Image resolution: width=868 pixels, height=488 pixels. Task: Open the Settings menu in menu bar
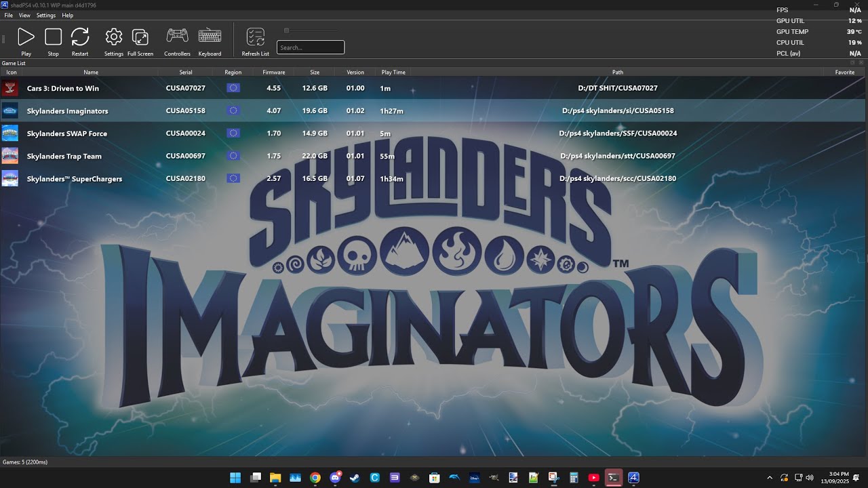point(46,15)
